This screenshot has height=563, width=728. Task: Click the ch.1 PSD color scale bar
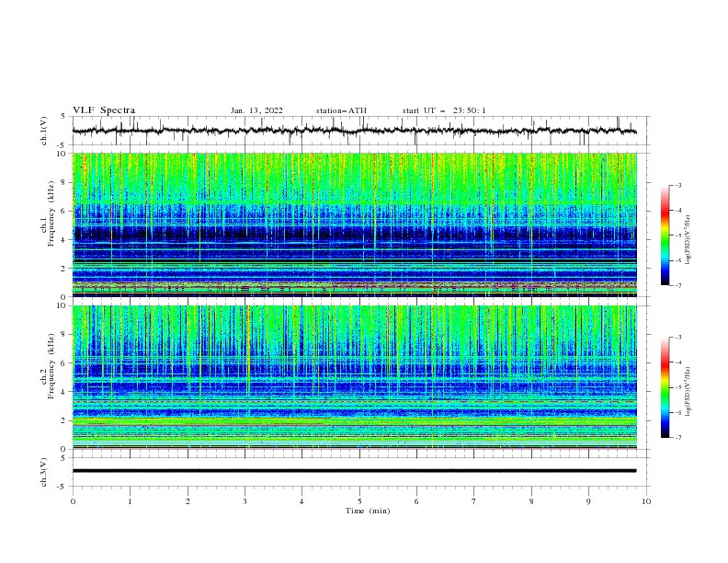(x=665, y=236)
